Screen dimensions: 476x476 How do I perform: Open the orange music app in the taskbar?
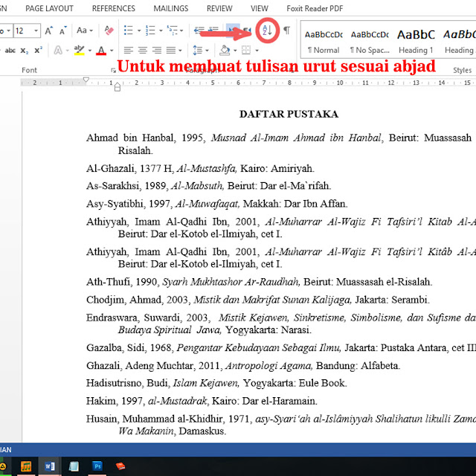pos(26,466)
